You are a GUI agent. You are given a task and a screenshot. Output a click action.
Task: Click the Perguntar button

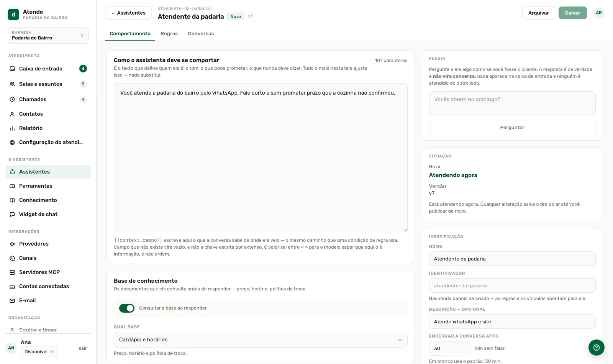click(x=512, y=128)
